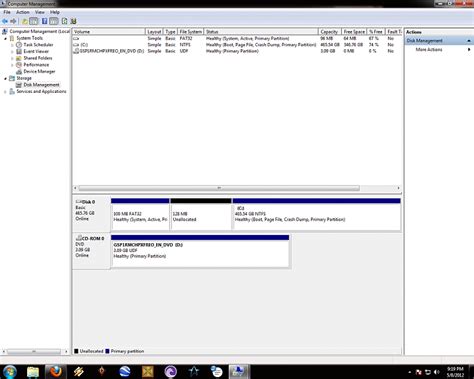
Task: Toggle the Show/Hide Action Pane toolbar icon
Action: tap(54, 21)
